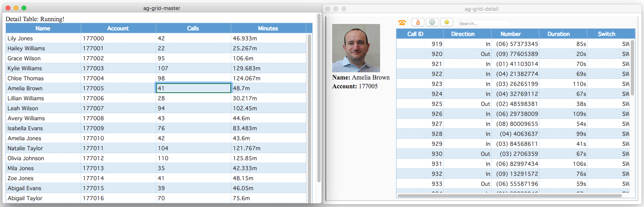Select the 'Amelia Jones' name cell

click(x=43, y=138)
